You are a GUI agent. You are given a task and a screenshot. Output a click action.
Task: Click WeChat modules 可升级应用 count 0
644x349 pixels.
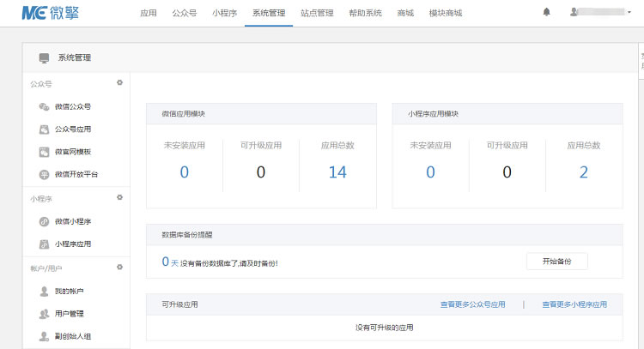(x=261, y=171)
